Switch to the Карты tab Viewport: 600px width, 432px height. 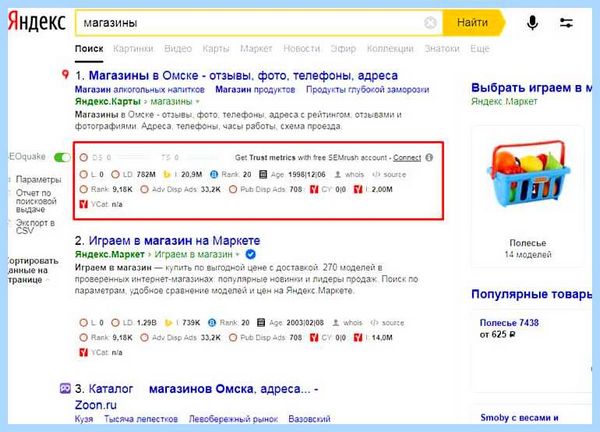click(216, 49)
